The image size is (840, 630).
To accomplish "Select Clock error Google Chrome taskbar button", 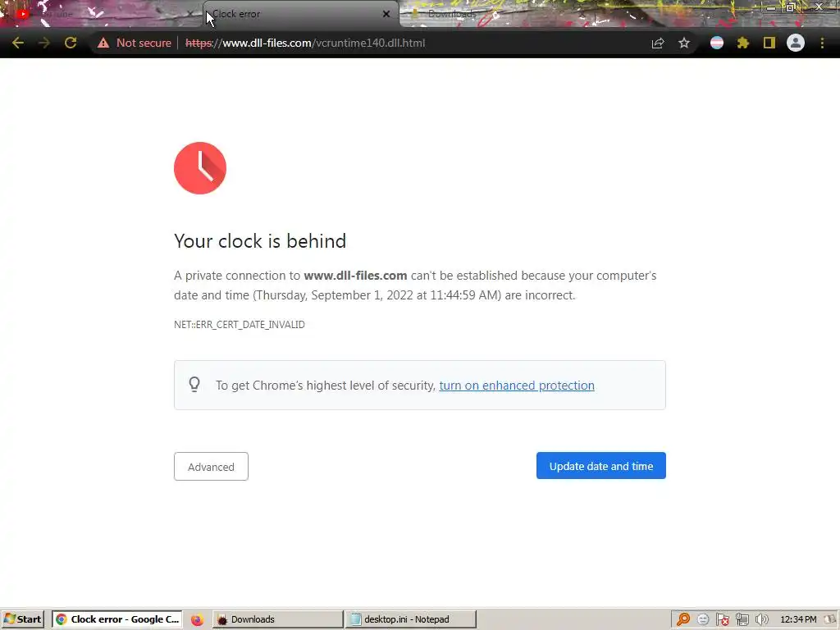I will pos(117,619).
